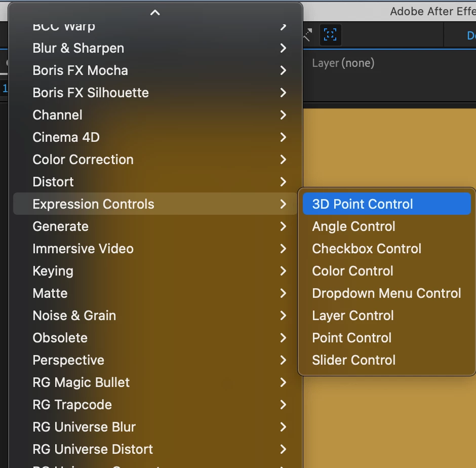Open RG Magic Bullet submenu
The height and width of the screenshot is (468, 476).
155,382
